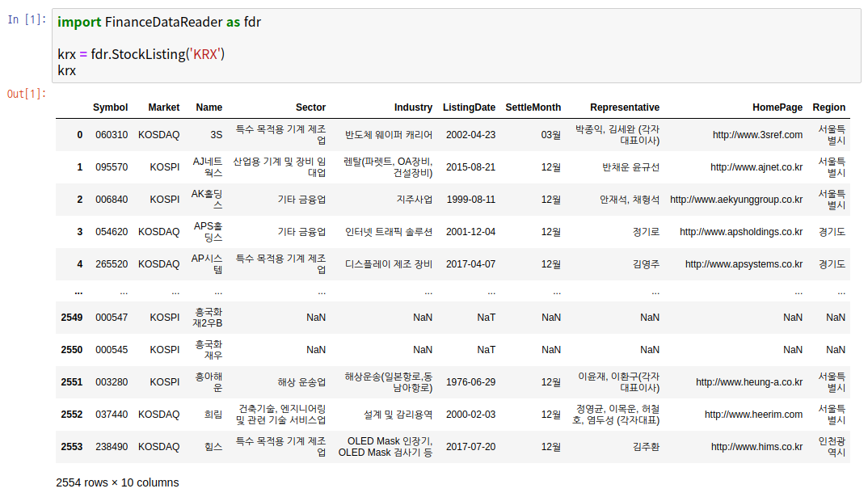Click the Representative column header
The image size is (868, 497).
[x=625, y=107]
